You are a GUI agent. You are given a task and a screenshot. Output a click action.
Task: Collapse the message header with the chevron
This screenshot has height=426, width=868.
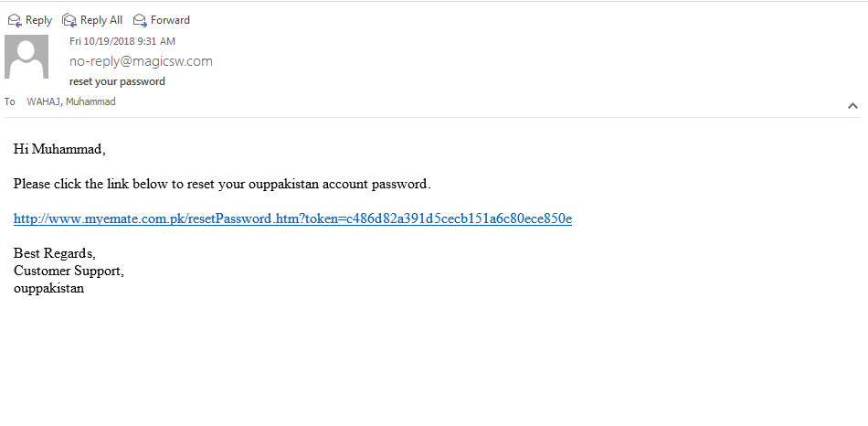pos(852,106)
